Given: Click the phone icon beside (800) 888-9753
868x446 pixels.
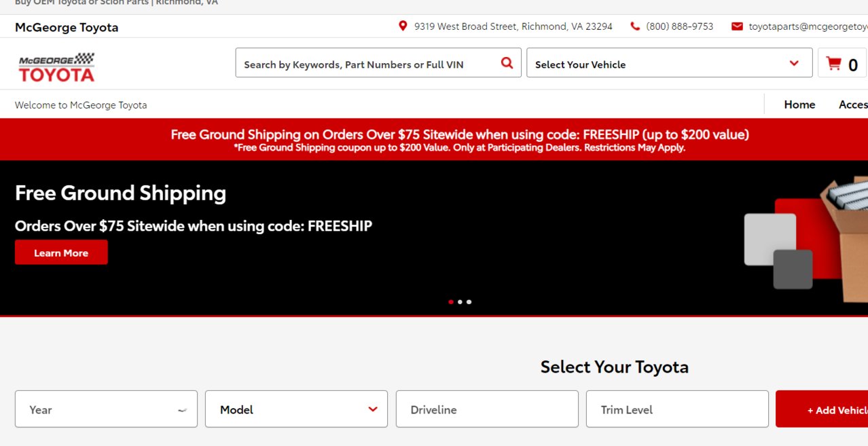Looking at the screenshot, I should (x=635, y=26).
